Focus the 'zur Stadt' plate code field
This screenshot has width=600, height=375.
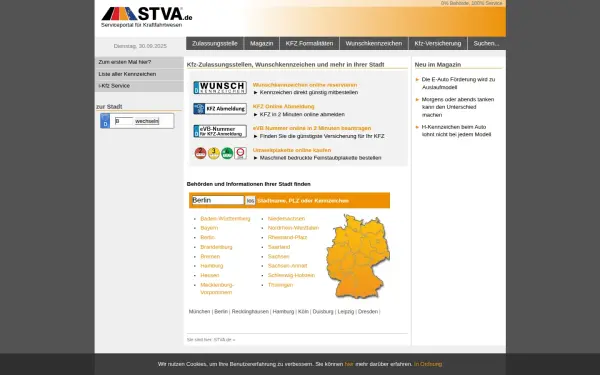124,121
